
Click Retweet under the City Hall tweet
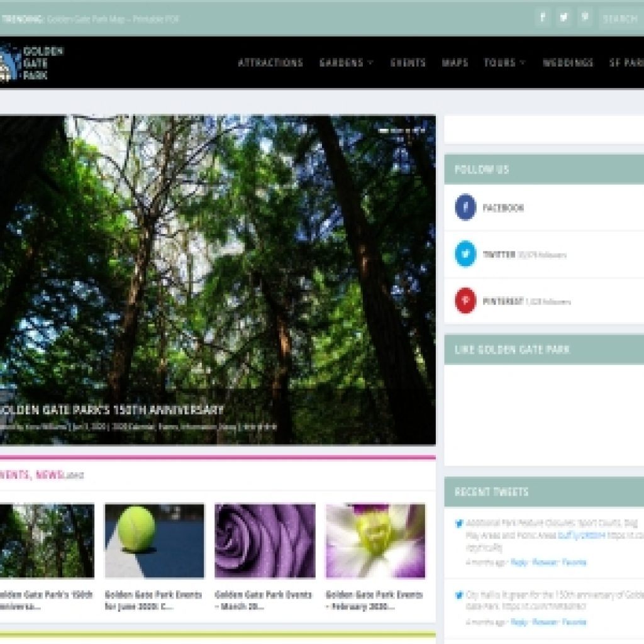pos(545,622)
